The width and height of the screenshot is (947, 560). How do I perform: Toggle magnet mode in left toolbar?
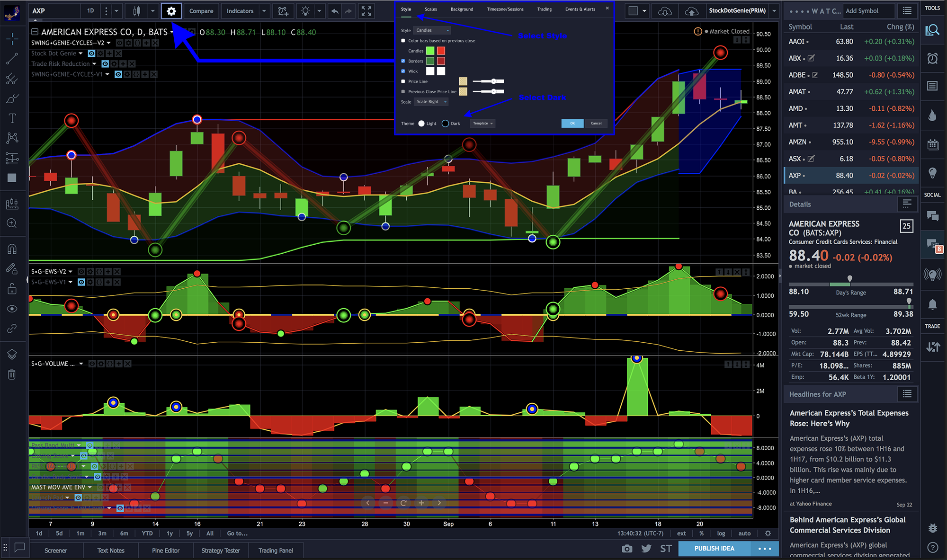pyautogui.click(x=12, y=249)
